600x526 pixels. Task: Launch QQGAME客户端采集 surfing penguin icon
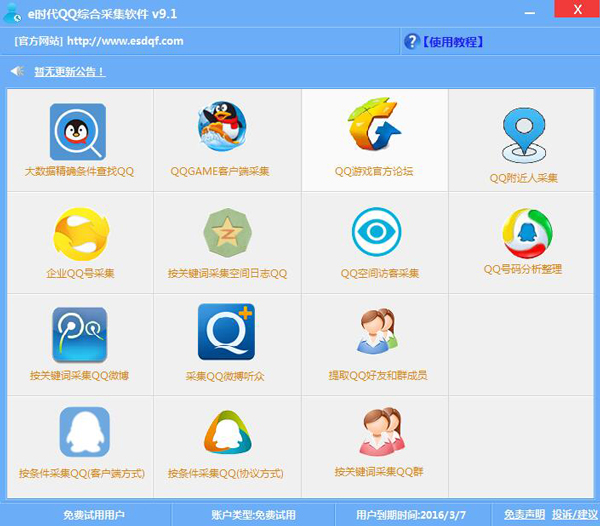[x=222, y=126]
